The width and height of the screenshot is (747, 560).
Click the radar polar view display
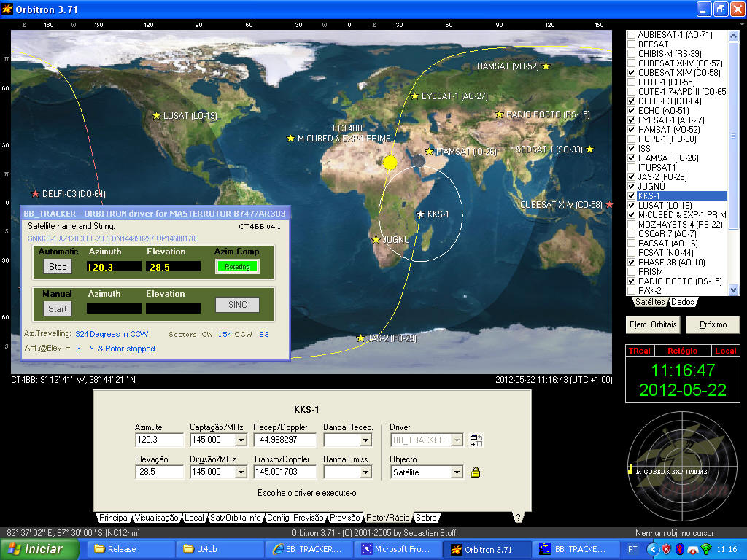(x=682, y=467)
